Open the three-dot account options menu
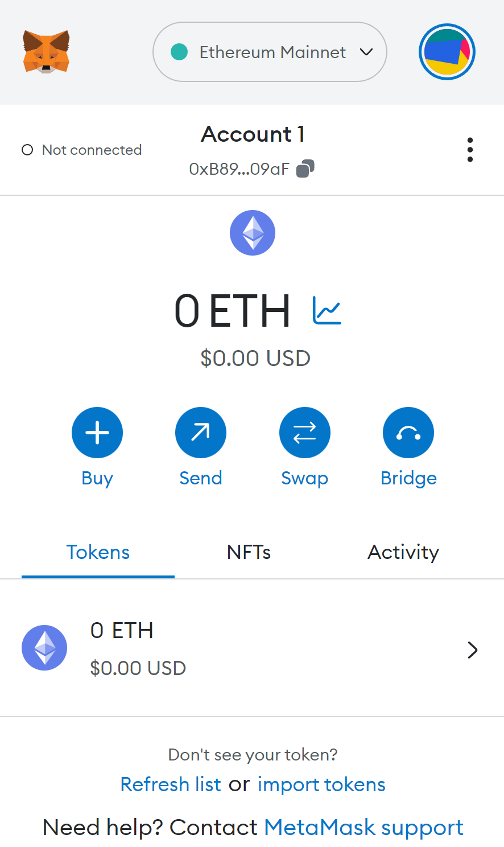The height and width of the screenshot is (847, 504). 470,150
